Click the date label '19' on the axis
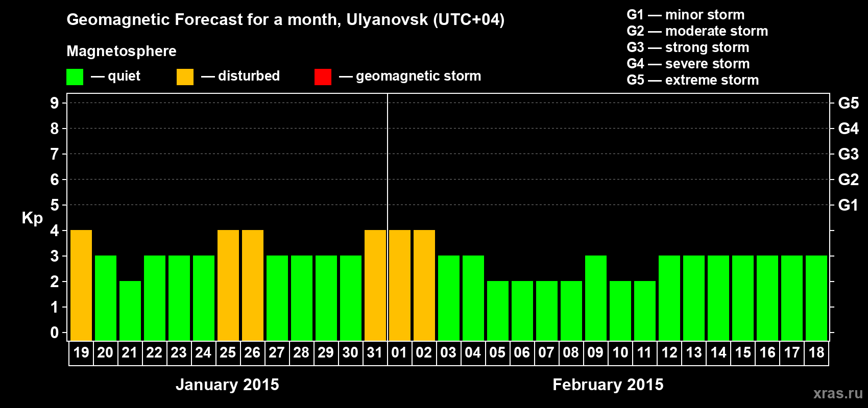This screenshot has height=408, width=868. (x=81, y=353)
